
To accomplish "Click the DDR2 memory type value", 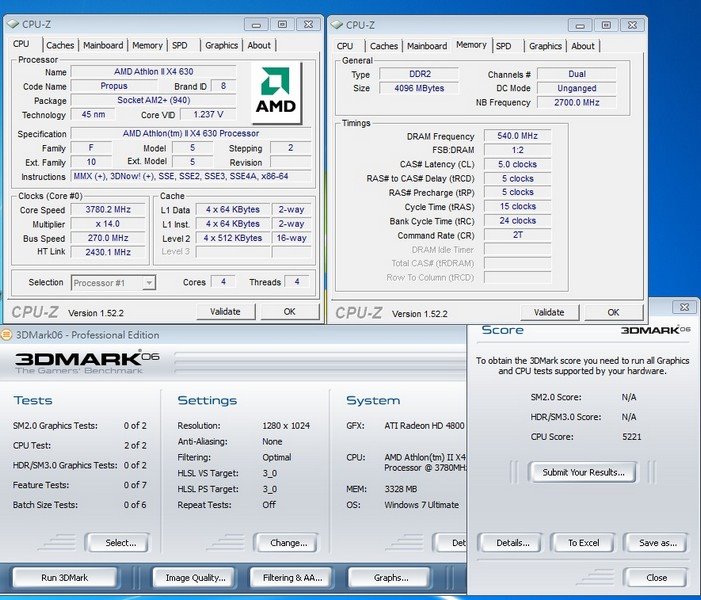I will click(419, 74).
